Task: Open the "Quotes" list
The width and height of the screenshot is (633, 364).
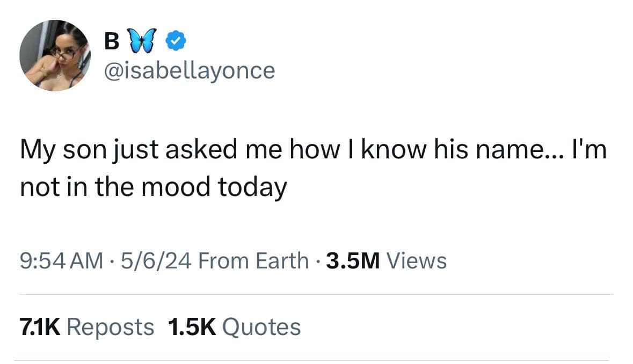Action: 261,326
